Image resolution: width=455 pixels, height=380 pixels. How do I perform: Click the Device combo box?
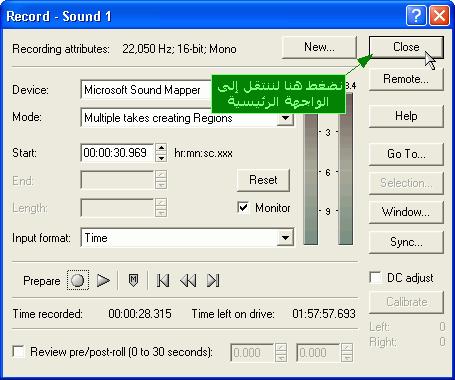pyautogui.click(x=147, y=90)
